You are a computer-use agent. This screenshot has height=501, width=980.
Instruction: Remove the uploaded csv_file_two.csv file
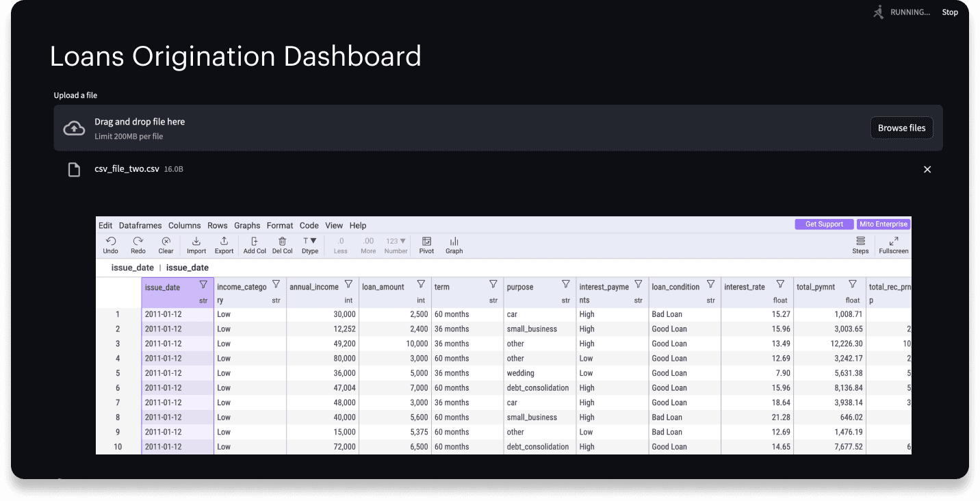927,170
